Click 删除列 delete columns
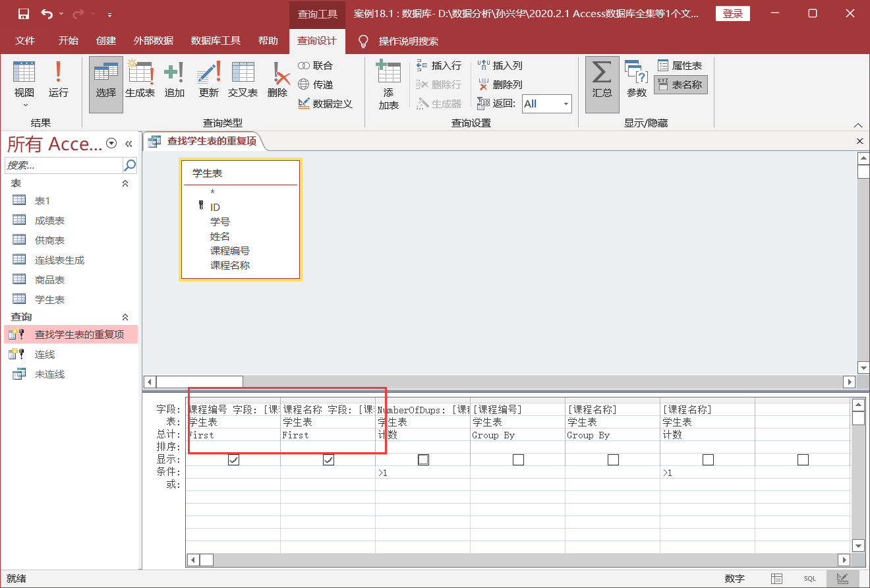The width and height of the screenshot is (870, 588). pos(500,84)
